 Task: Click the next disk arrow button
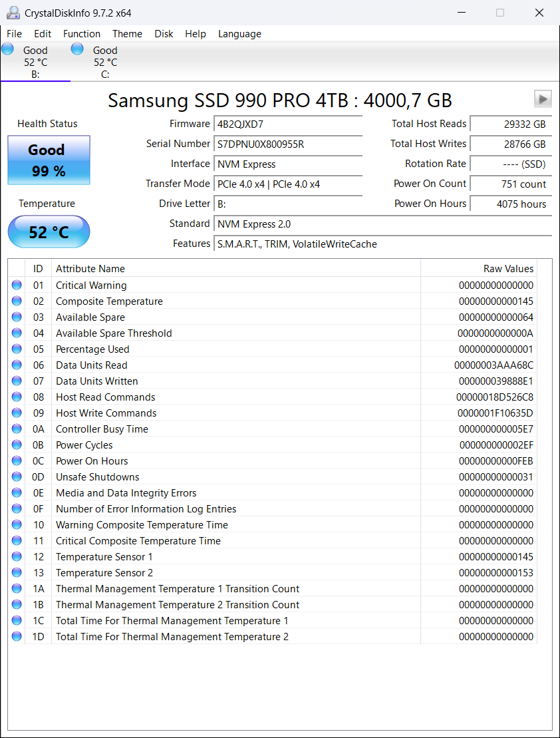pyautogui.click(x=543, y=99)
